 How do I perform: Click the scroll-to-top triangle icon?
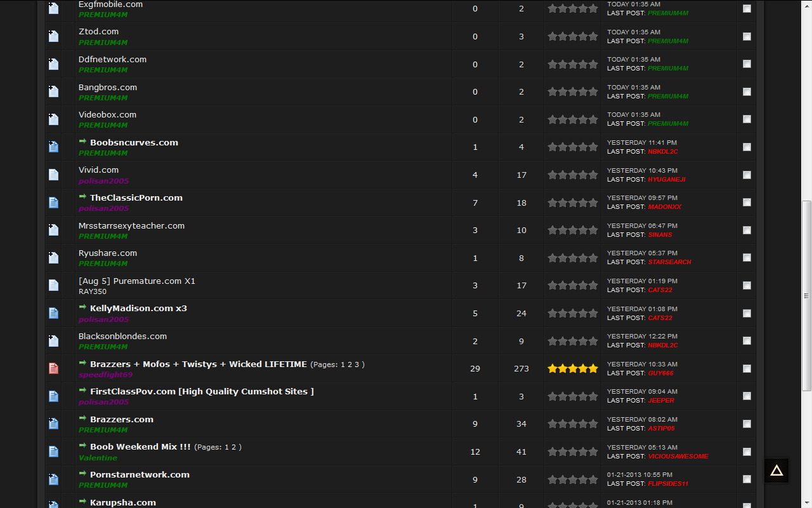(x=776, y=471)
